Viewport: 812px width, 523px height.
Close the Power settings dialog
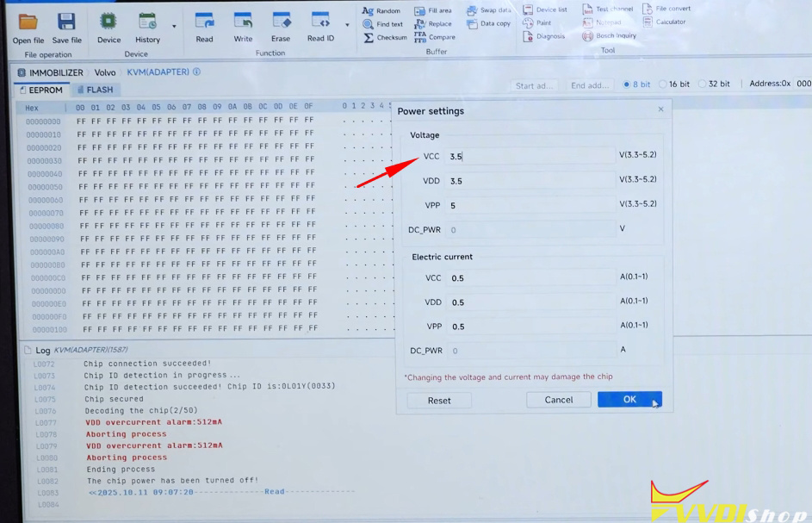click(660, 109)
